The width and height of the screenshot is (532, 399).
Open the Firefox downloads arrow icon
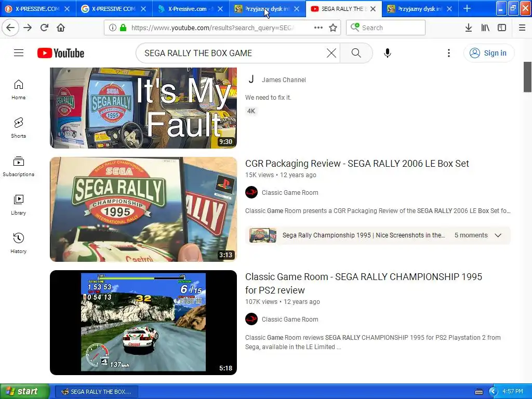[468, 28]
